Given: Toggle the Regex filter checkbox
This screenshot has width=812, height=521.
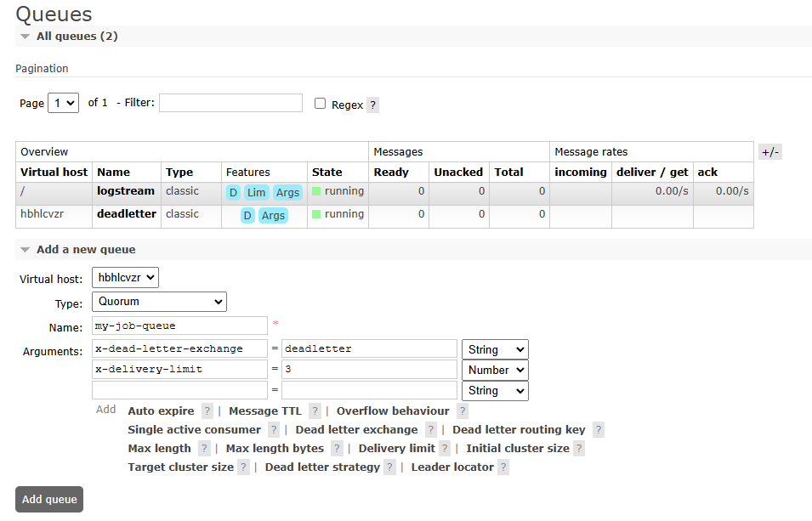Looking at the screenshot, I should 320,104.
